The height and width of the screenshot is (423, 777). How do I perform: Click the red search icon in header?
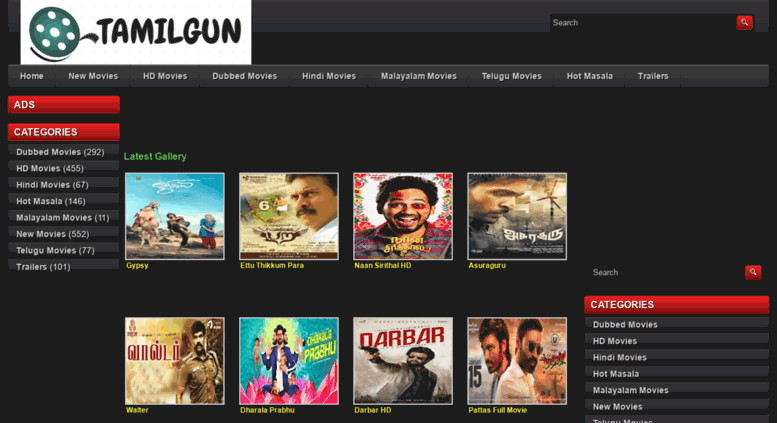pyautogui.click(x=744, y=22)
